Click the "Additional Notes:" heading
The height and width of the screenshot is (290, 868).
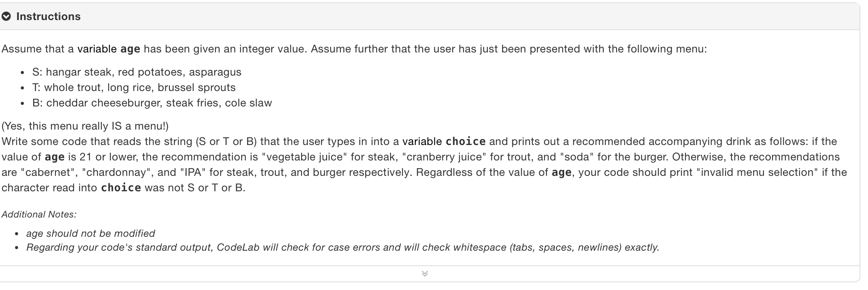tap(39, 214)
